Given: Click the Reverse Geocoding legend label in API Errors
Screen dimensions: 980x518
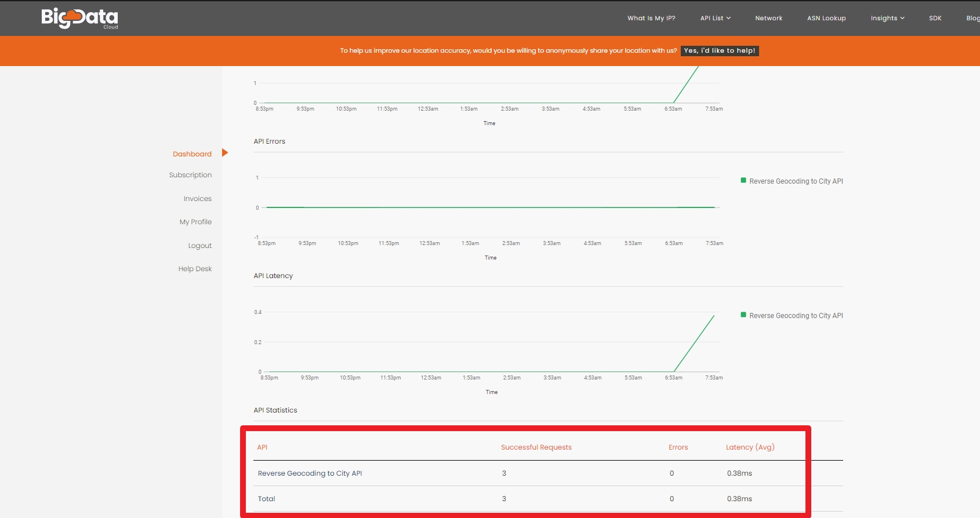Looking at the screenshot, I should pyautogui.click(x=796, y=181).
